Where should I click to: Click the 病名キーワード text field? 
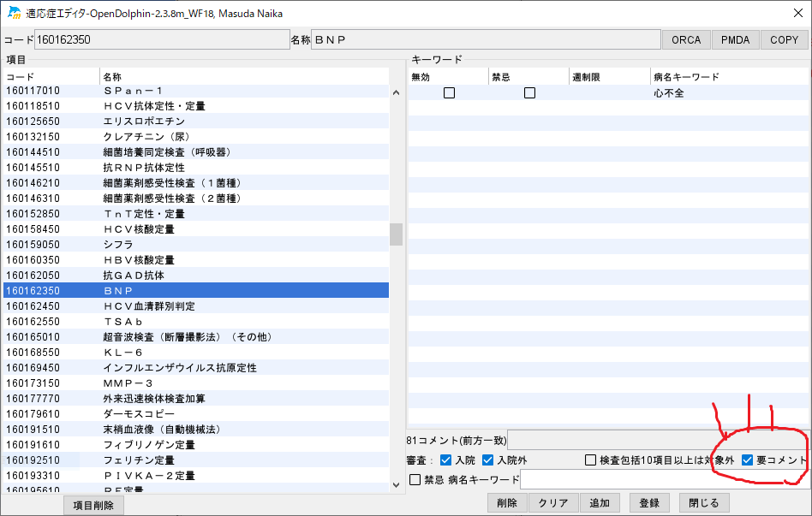click(x=665, y=480)
